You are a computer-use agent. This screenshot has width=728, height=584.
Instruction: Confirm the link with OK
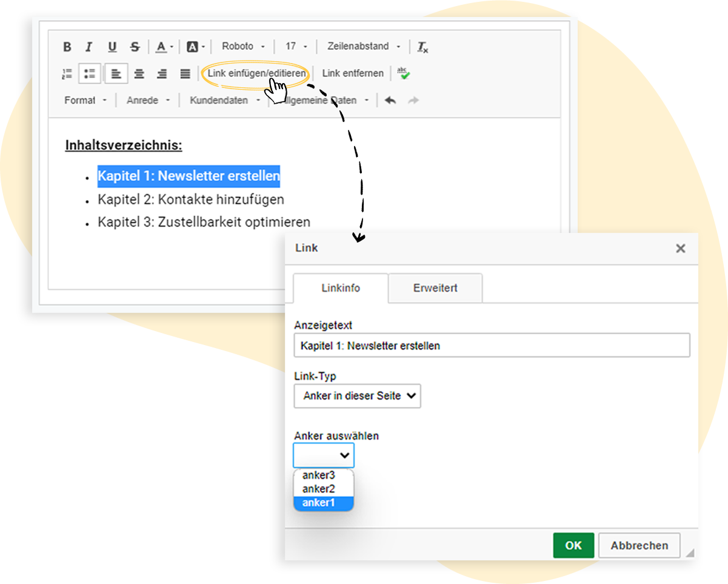tap(573, 545)
